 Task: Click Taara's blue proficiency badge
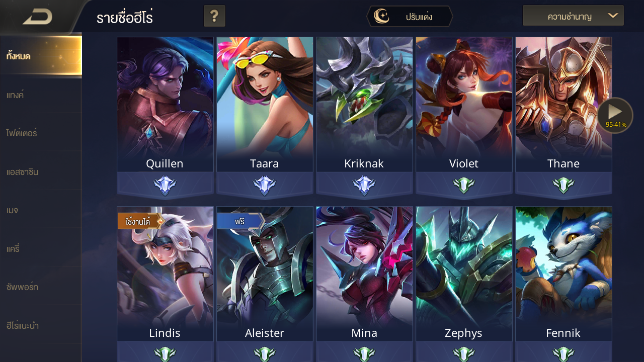[264, 186]
